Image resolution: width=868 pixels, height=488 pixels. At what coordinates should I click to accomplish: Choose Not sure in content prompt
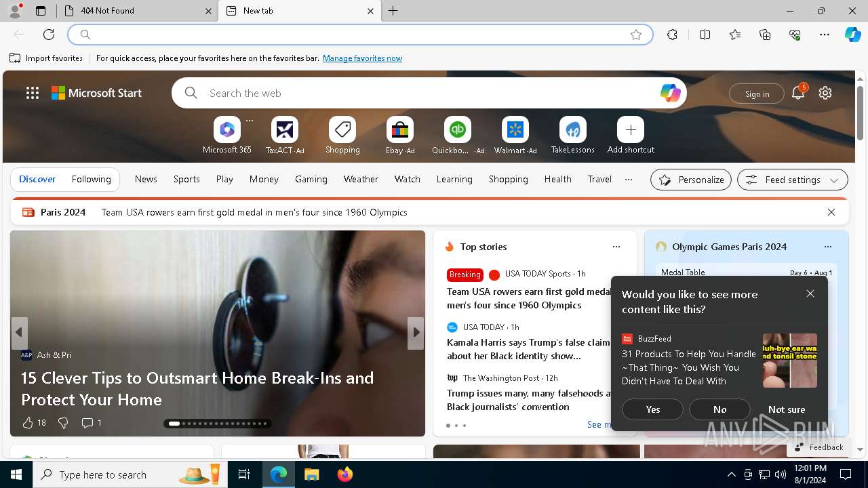click(787, 409)
